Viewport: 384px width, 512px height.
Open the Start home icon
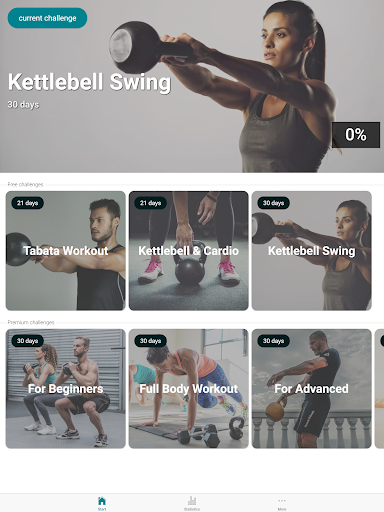[102, 503]
